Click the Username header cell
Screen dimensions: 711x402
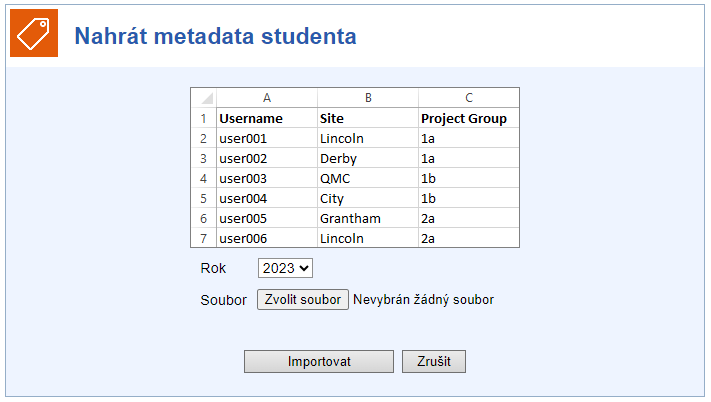click(x=267, y=118)
